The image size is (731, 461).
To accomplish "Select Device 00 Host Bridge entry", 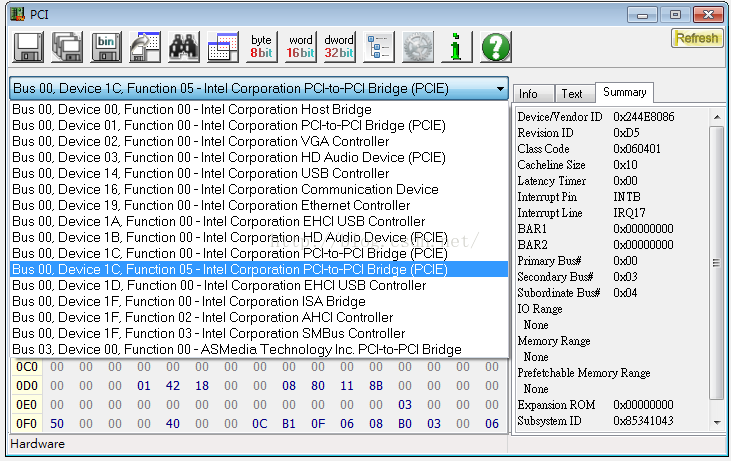I will tap(259, 110).
